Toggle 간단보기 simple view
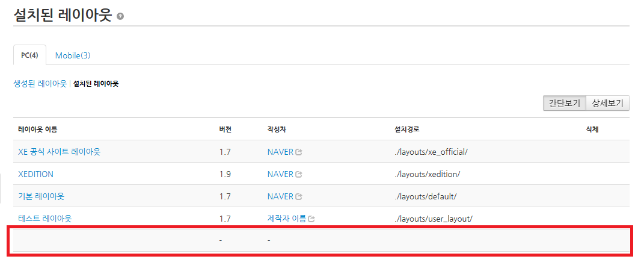This screenshot has height=262, width=644. click(x=564, y=103)
